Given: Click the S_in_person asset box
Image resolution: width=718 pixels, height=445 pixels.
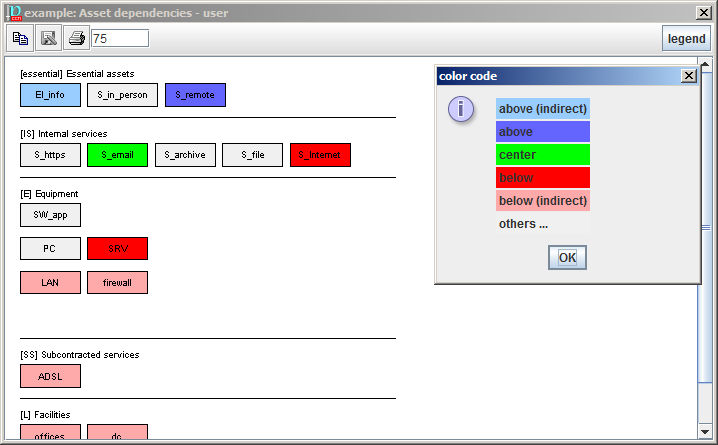Looking at the screenshot, I should (x=117, y=95).
